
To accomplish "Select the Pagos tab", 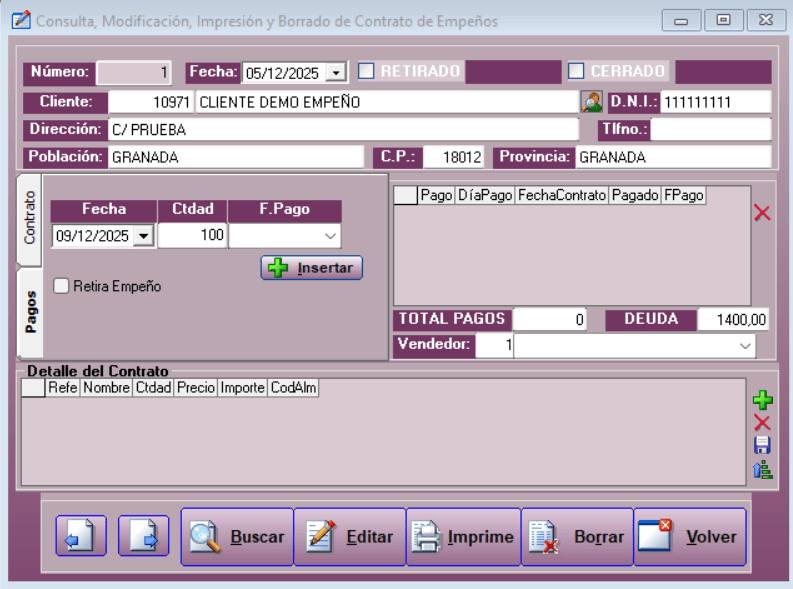I will click(29, 311).
